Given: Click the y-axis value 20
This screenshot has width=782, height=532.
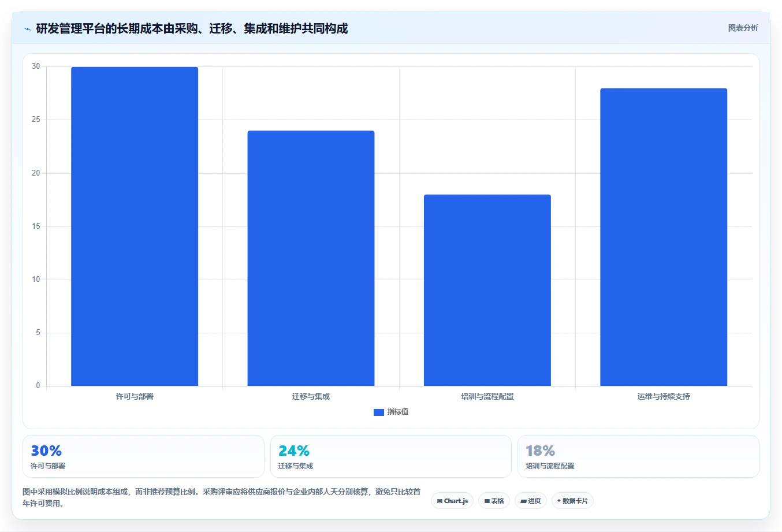Looking at the screenshot, I should (36, 173).
